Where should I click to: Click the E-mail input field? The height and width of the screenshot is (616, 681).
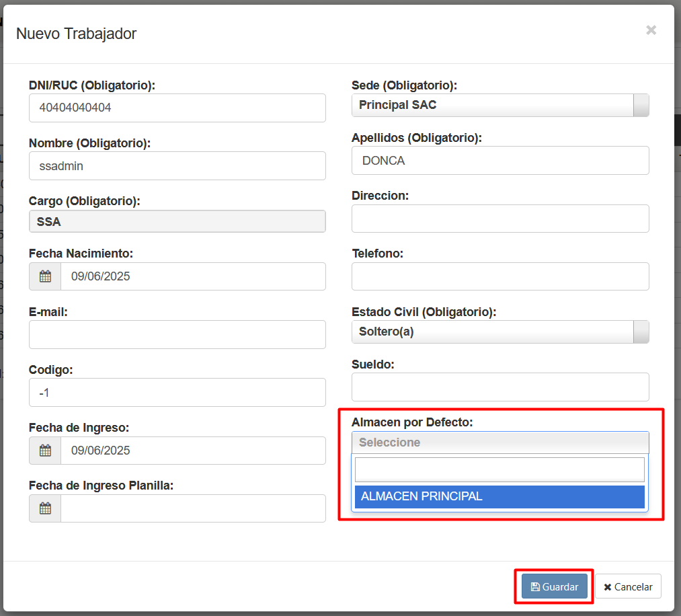tap(177, 335)
